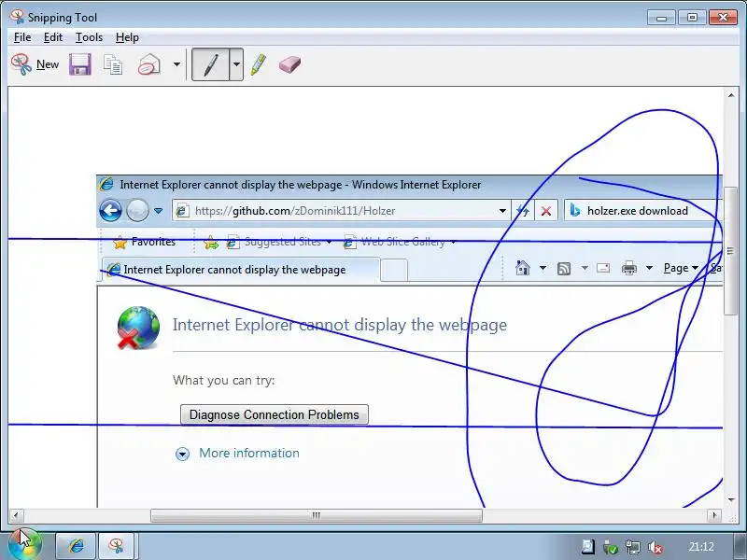The height and width of the screenshot is (560, 747).
Task: Click the holzer.exe download search box
Action: pyautogui.click(x=643, y=211)
